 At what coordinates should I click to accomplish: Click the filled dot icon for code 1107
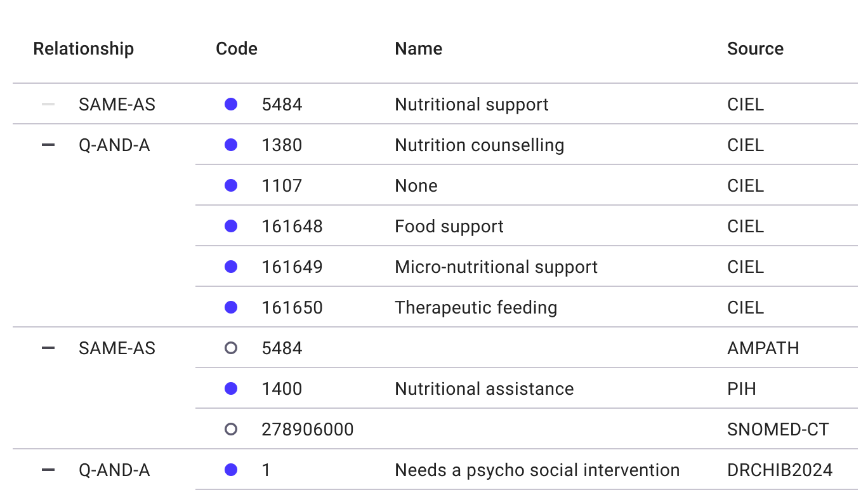(231, 185)
